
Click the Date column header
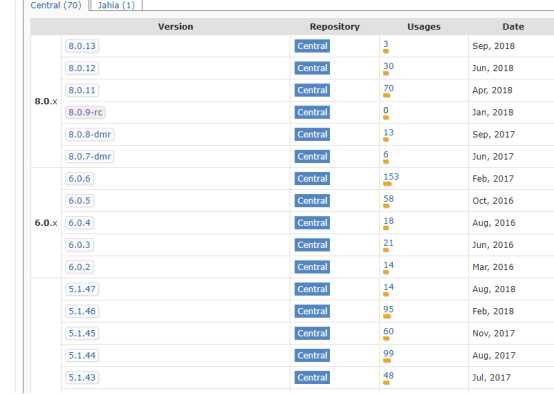point(513,27)
